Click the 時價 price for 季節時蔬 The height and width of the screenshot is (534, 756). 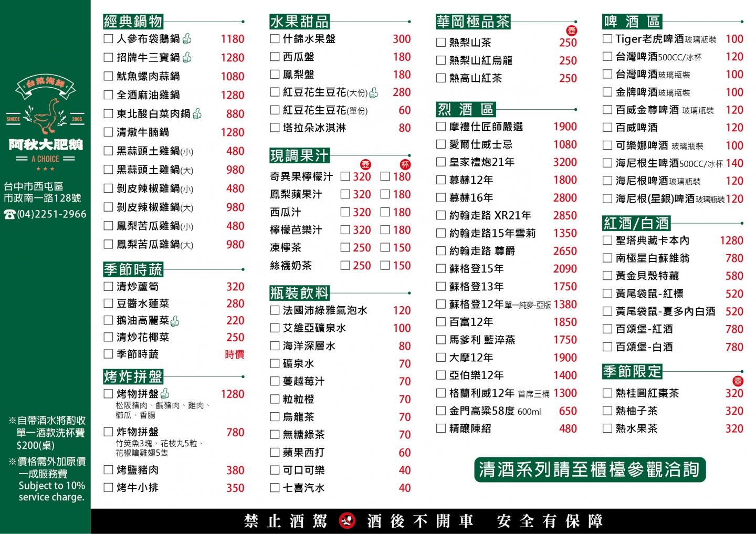pyautogui.click(x=235, y=354)
